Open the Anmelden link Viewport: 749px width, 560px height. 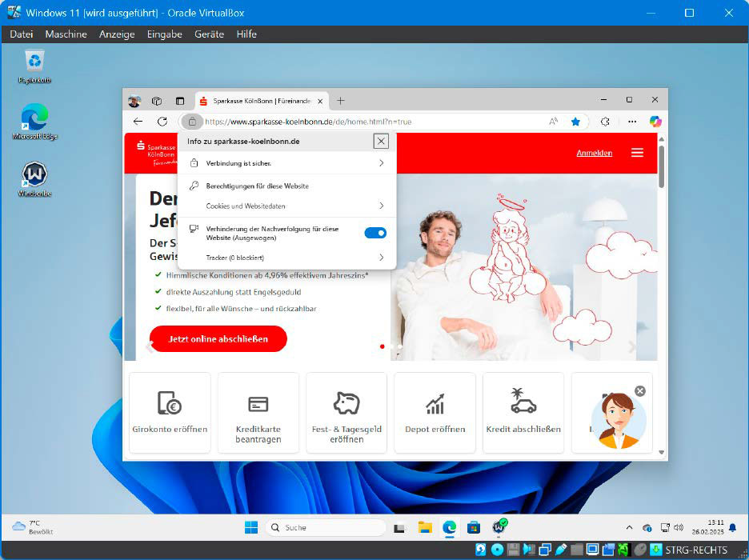pyautogui.click(x=594, y=153)
